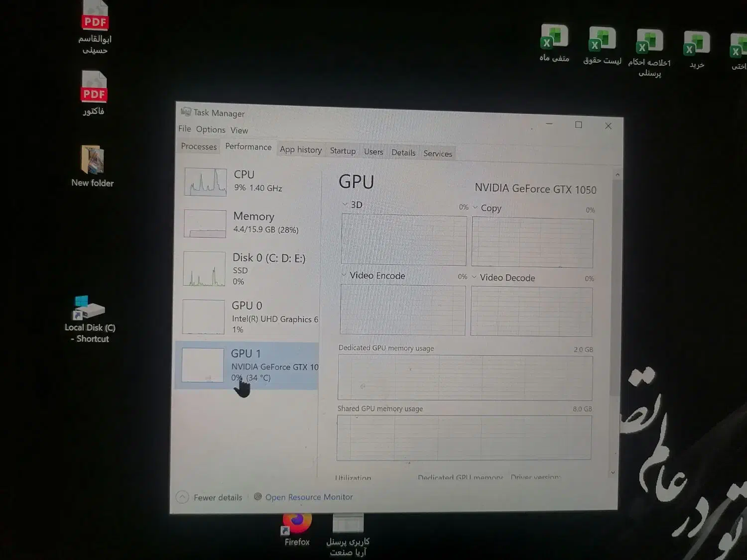Open the New folder desktop icon
747x560 pixels.
click(92, 162)
